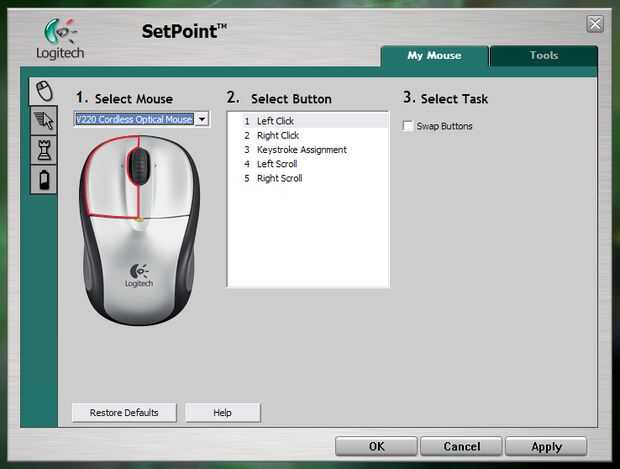This screenshot has width=620, height=469.
Task: Switch to the Tools tab
Action: (544, 55)
